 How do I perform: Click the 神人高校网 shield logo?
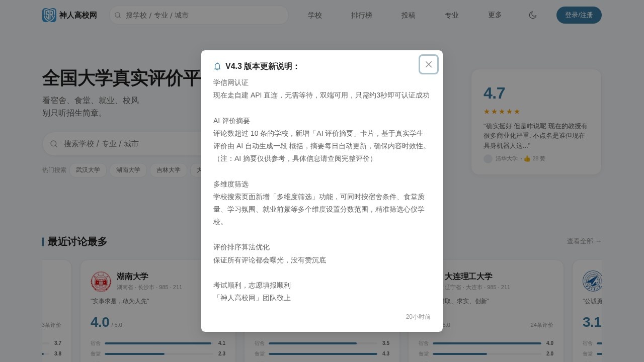pos(49,15)
